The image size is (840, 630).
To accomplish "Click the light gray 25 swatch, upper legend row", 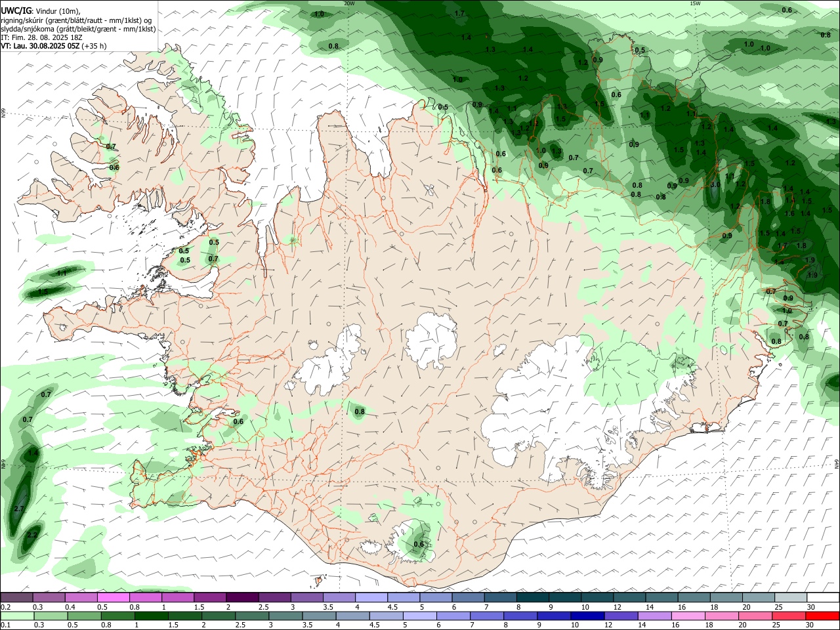I will click(790, 598).
